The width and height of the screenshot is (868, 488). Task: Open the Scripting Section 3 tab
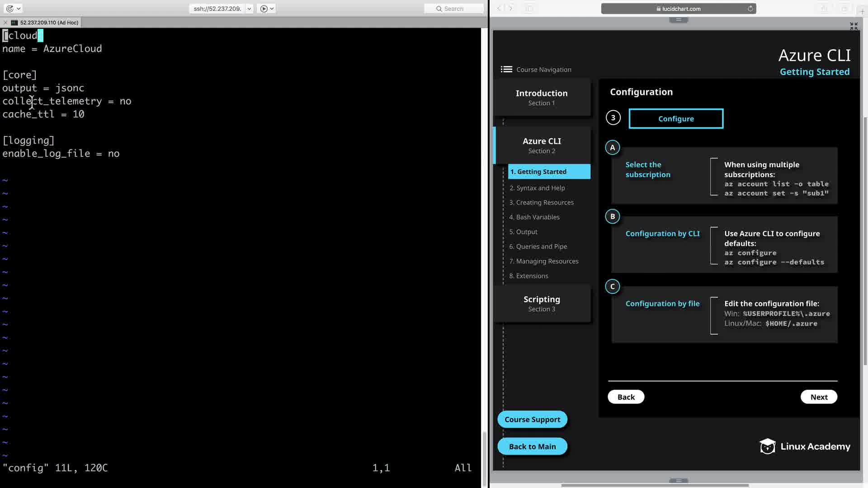pyautogui.click(x=542, y=303)
